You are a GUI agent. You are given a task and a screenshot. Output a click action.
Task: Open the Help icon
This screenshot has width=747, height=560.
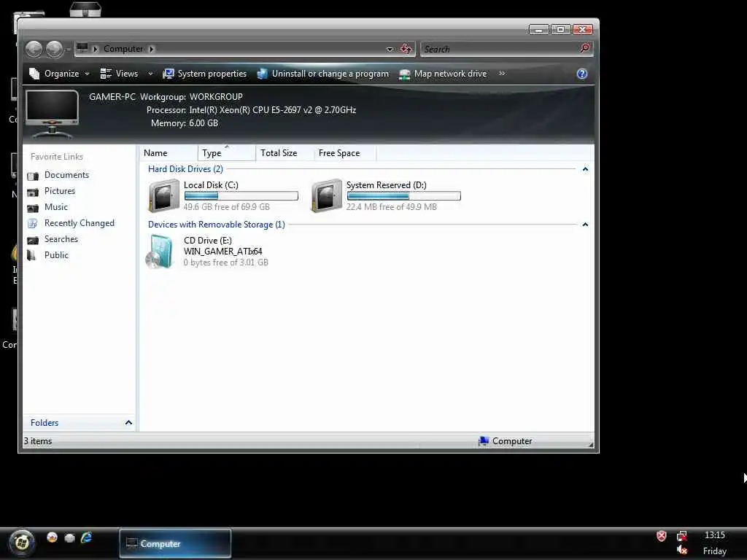click(581, 74)
